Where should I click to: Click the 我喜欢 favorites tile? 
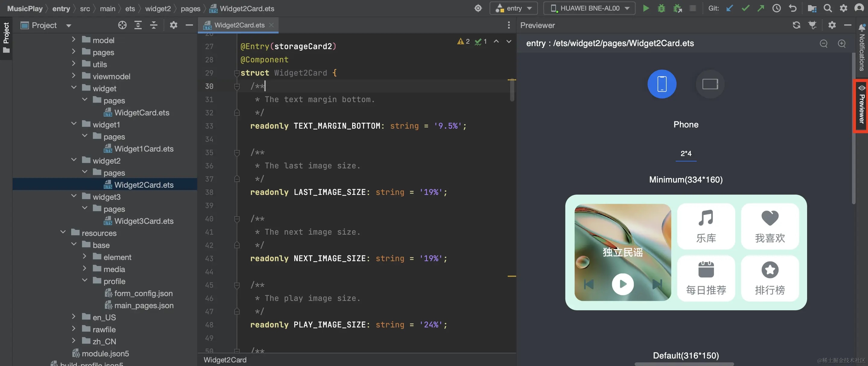click(770, 226)
